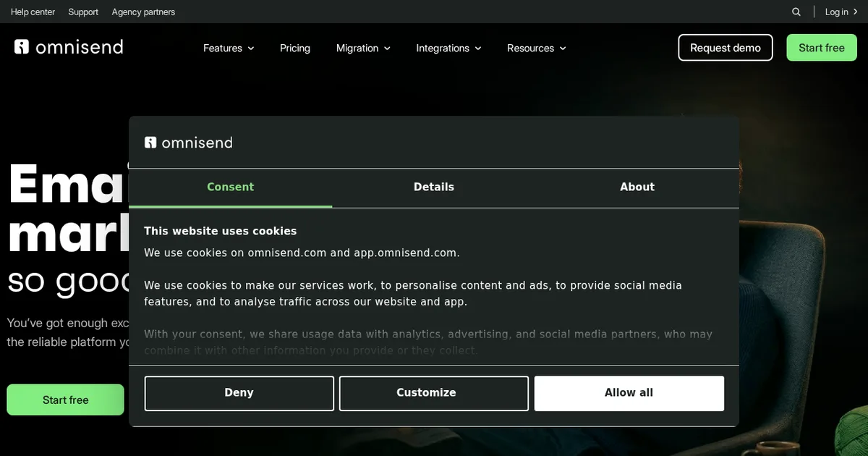This screenshot has width=868, height=456.
Task: Expand the Resources dropdown menu
Action: click(536, 48)
